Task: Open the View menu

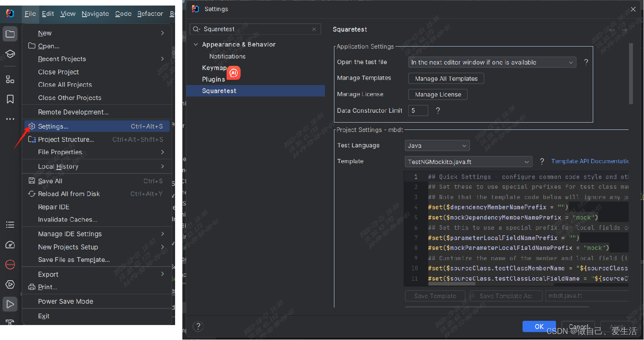Action: pos(68,14)
